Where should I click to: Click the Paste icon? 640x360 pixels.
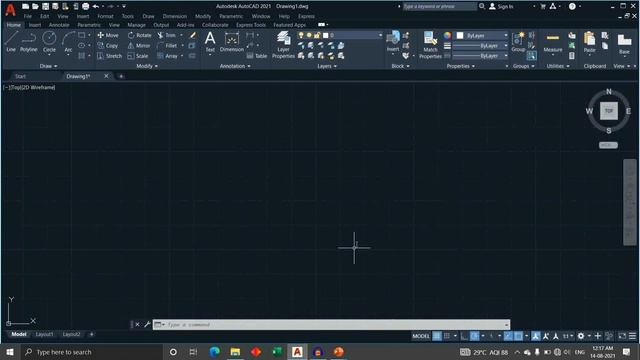tap(589, 42)
